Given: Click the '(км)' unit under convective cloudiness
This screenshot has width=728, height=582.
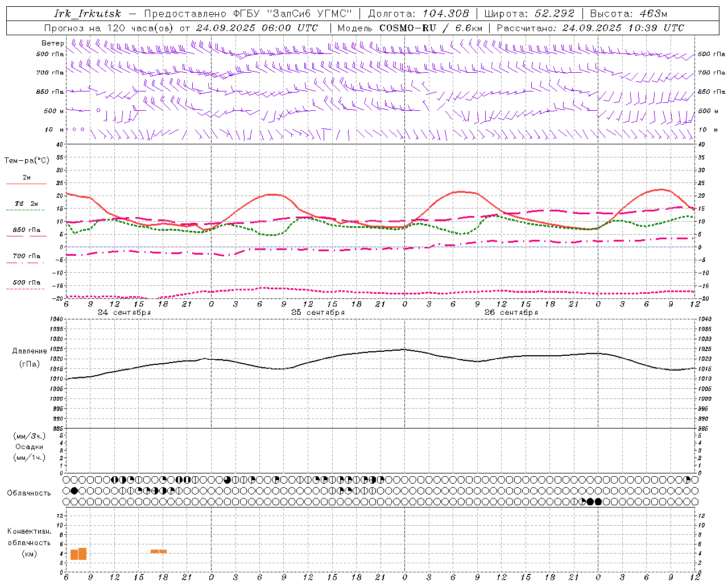Looking at the screenshot, I should (30, 554).
